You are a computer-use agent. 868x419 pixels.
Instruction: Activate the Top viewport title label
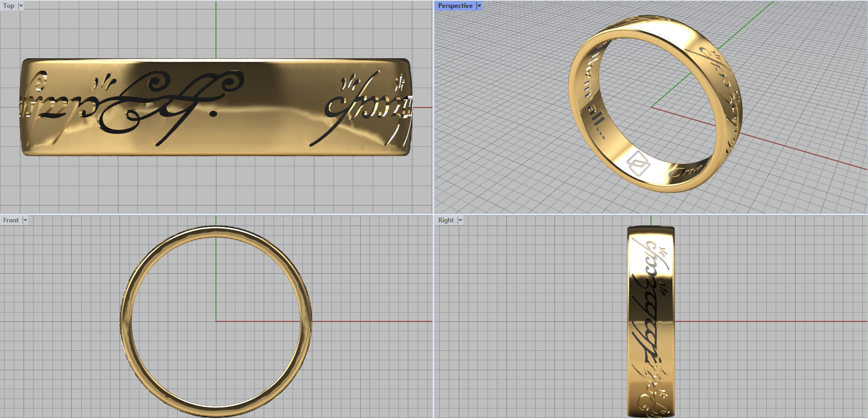(9, 6)
